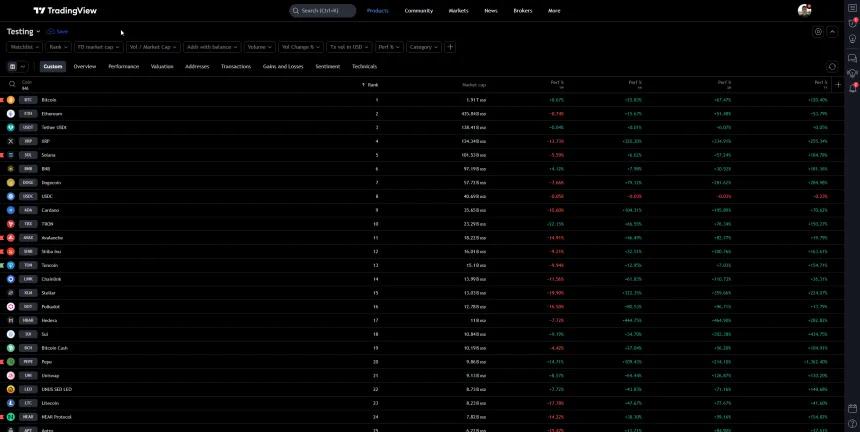The height and width of the screenshot is (432, 860).
Task: Click the Ethereum coin logo
Action: [x=11, y=113]
